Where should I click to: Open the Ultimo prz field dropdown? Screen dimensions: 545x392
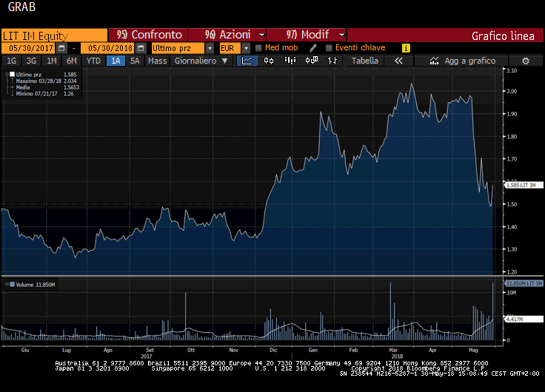coord(212,47)
